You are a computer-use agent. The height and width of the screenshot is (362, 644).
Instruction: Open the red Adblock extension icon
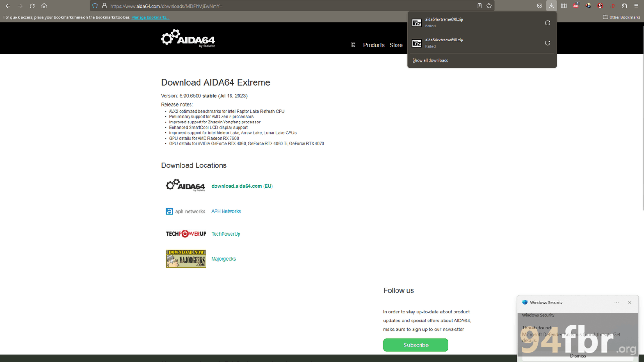point(576,6)
